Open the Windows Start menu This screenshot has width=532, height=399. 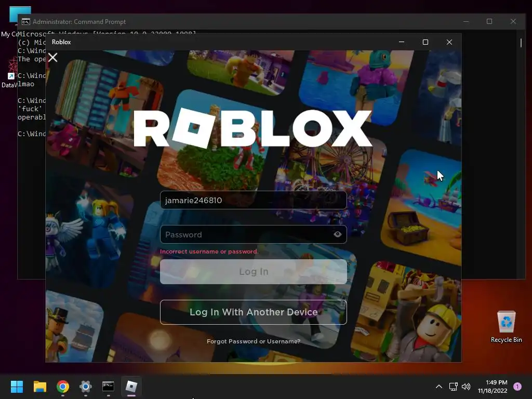17,387
